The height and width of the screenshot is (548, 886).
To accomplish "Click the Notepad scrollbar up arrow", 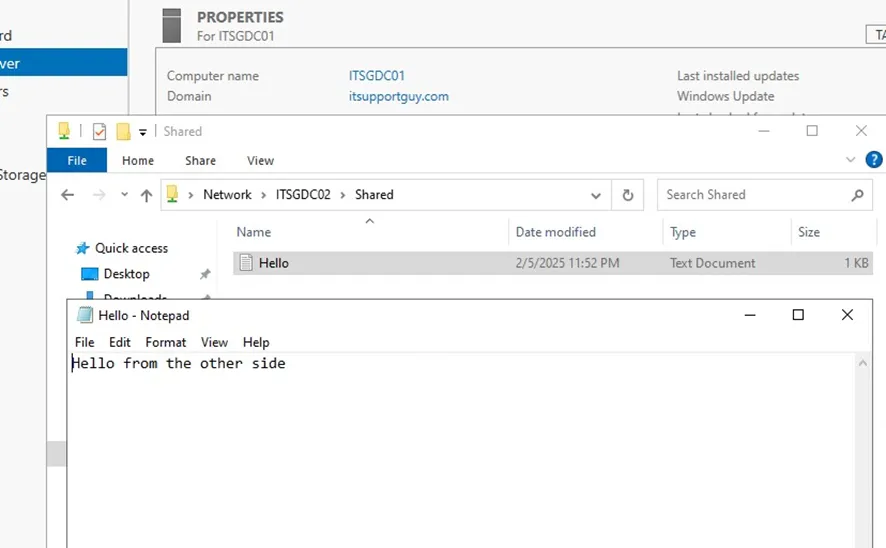I will click(x=862, y=365).
